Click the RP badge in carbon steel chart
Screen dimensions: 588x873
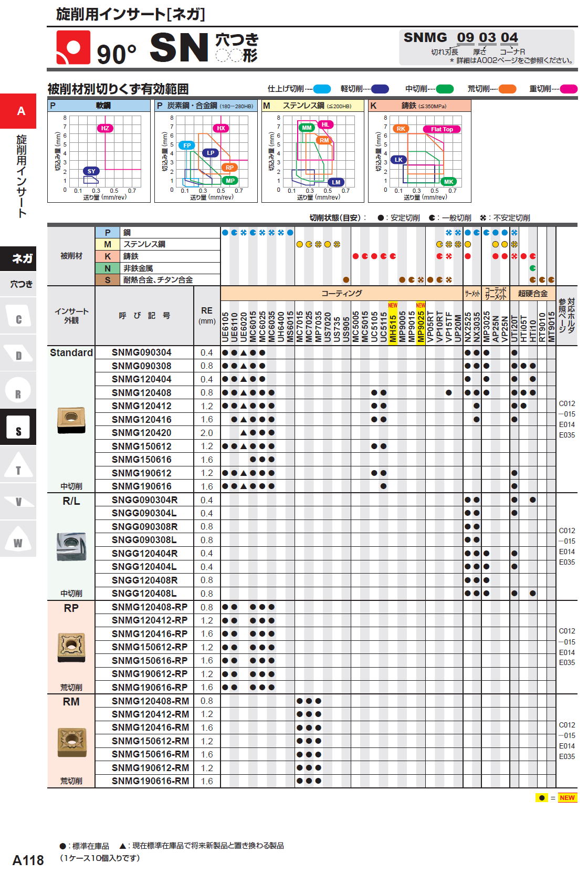pyautogui.click(x=229, y=168)
